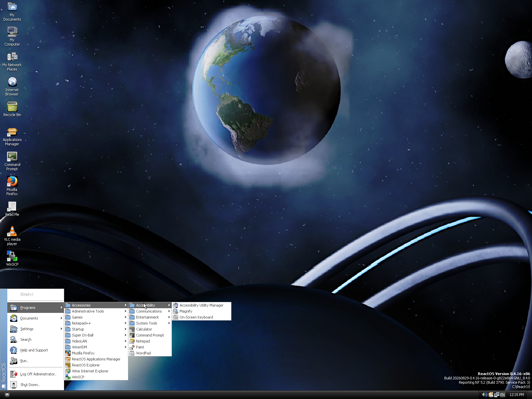
Task: Expand the Super DX-Ball program folder
Action: [96, 335]
